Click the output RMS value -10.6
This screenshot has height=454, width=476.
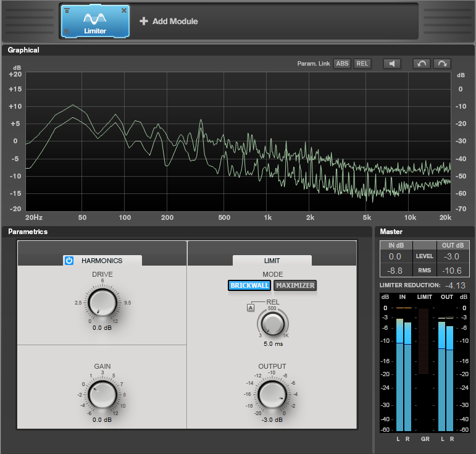pos(452,271)
